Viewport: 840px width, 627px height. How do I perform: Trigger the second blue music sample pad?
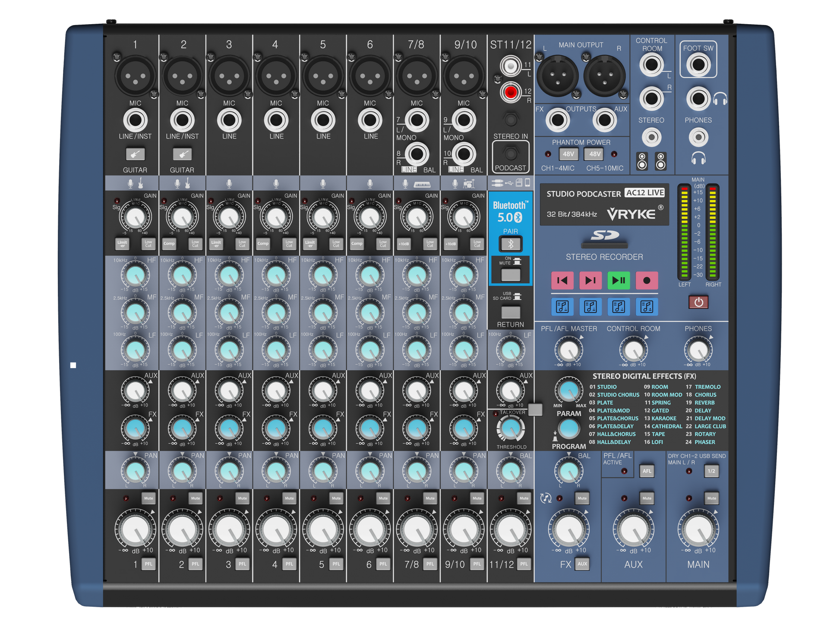[x=590, y=307]
